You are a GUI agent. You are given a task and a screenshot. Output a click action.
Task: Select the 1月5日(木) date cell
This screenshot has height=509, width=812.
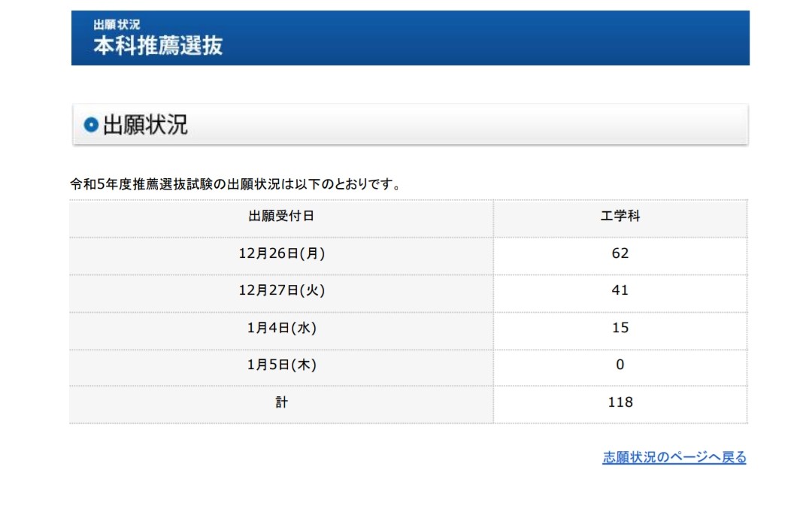[281, 368]
